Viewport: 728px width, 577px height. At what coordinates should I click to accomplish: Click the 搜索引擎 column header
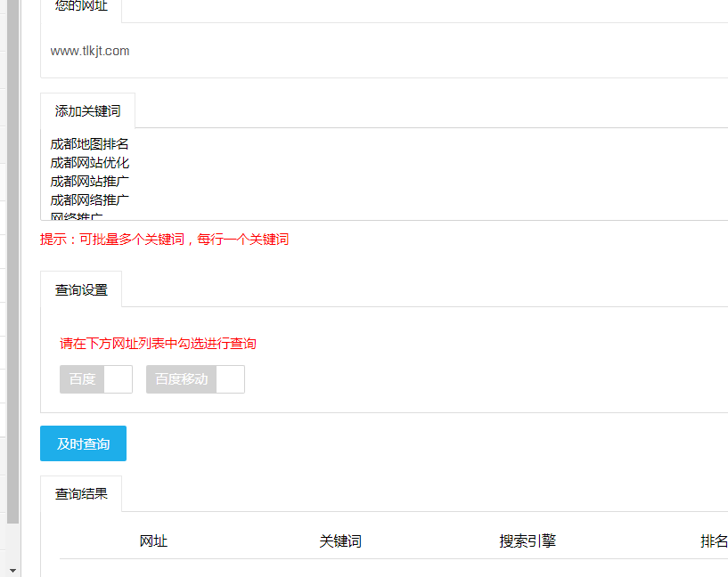tap(528, 540)
